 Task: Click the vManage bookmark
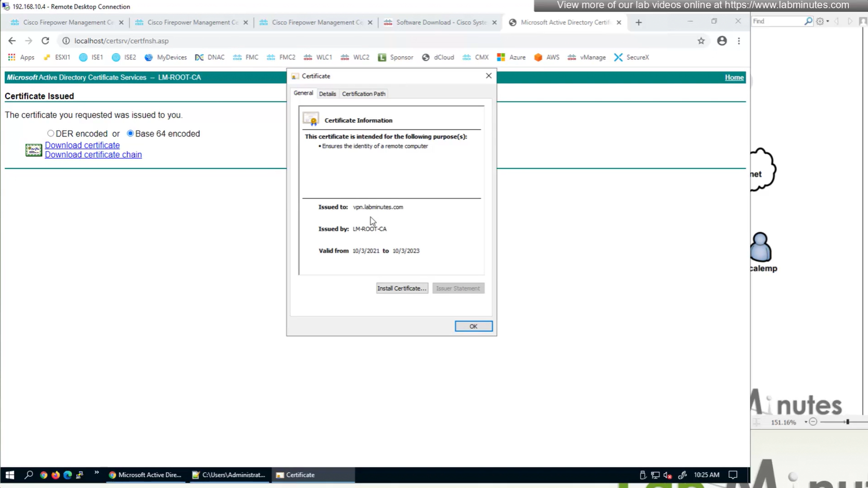coord(586,57)
